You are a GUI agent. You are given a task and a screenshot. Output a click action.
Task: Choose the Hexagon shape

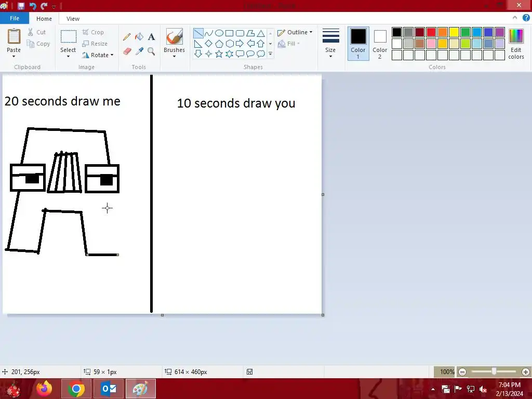pos(229,44)
